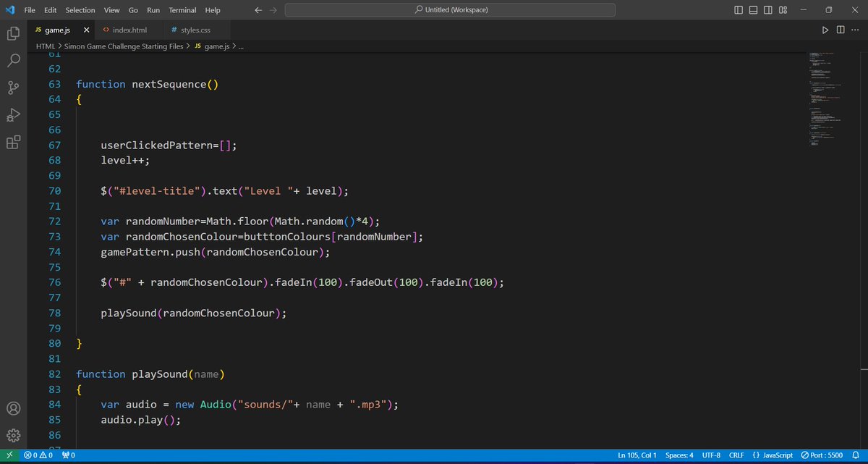Open the Extensions view
Viewport: 868px width, 464px height.
click(13, 142)
